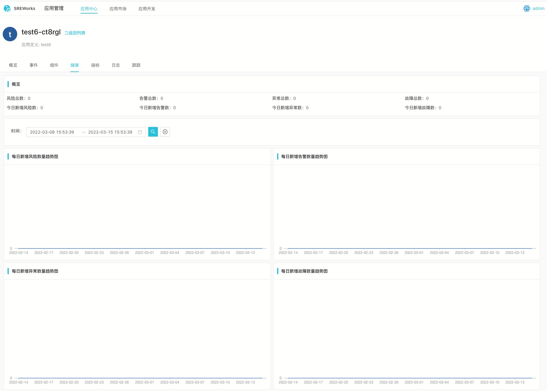Screen dimensions: 547x392
Task: Click the circular clear/reset icon button
Action: [x=165, y=132]
